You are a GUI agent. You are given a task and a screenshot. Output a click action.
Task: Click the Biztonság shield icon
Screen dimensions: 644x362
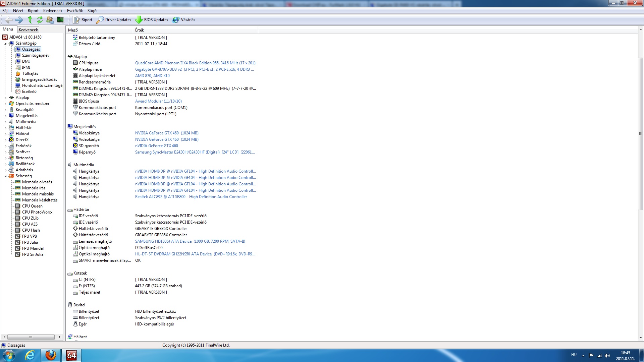(x=11, y=158)
